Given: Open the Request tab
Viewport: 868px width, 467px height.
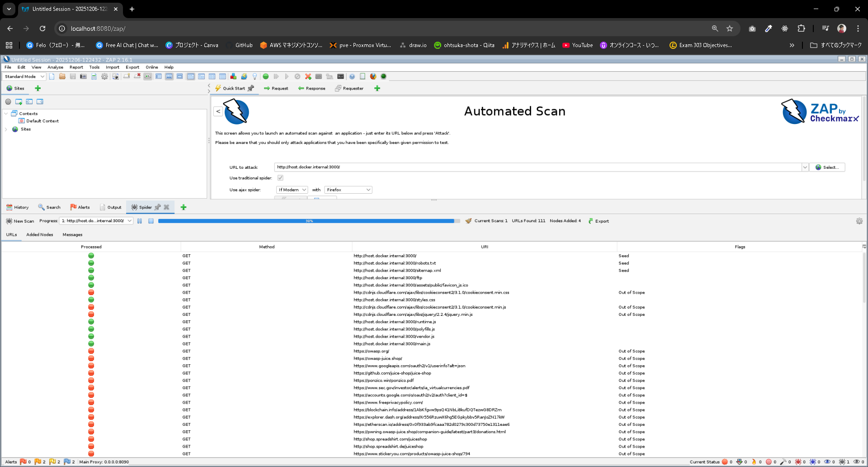Looking at the screenshot, I should coord(276,88).
